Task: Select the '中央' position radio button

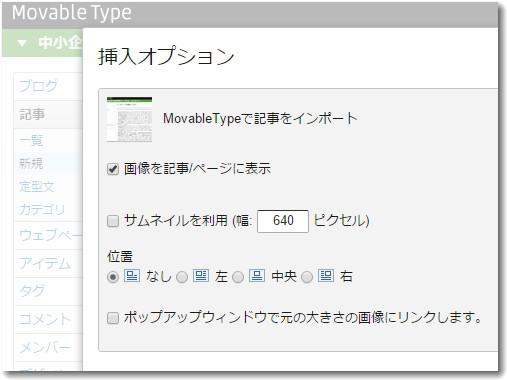Action: tap(238, 277)
